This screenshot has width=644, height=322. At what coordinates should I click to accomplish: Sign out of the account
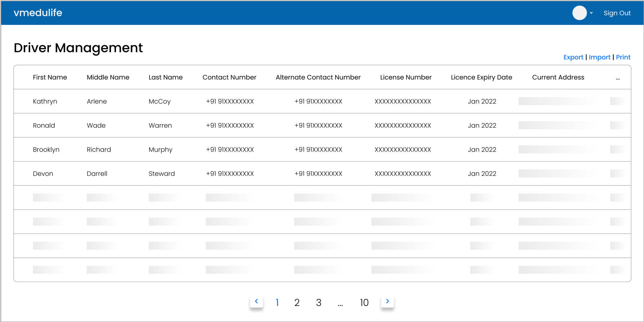617,13
